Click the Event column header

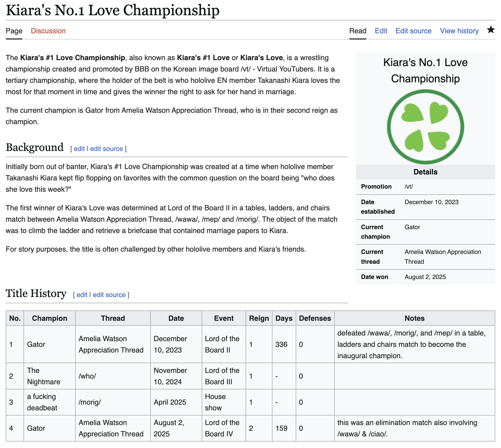(x=224, y=318)
